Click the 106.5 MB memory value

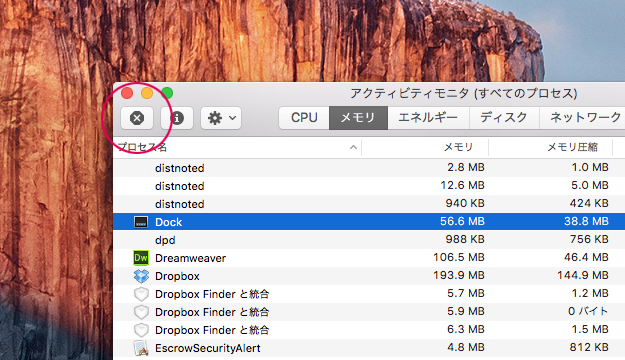459,257
